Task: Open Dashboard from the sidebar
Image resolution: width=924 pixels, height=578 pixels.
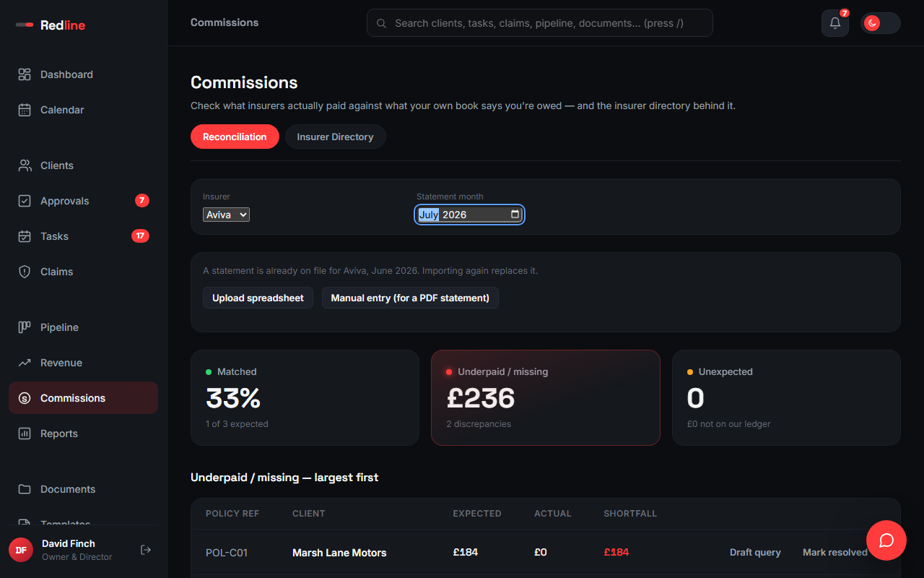Action: [83, 74]
